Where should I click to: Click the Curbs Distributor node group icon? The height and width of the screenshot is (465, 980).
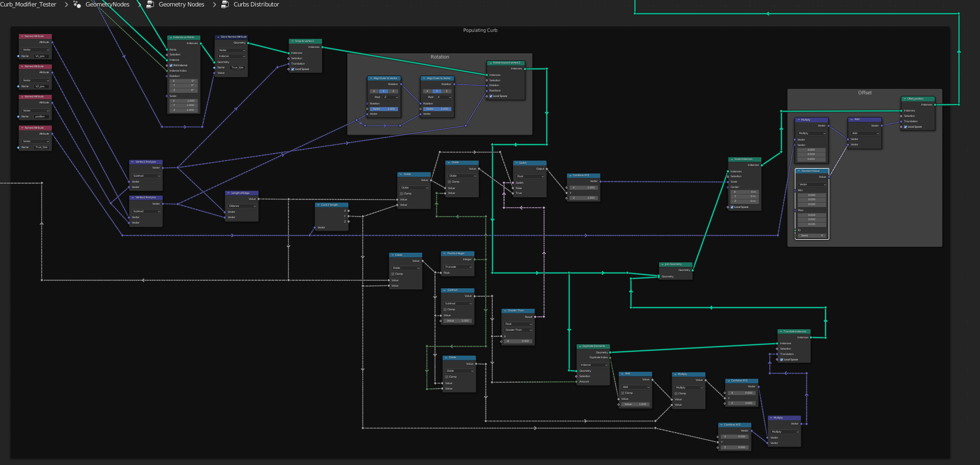[225, 4]
